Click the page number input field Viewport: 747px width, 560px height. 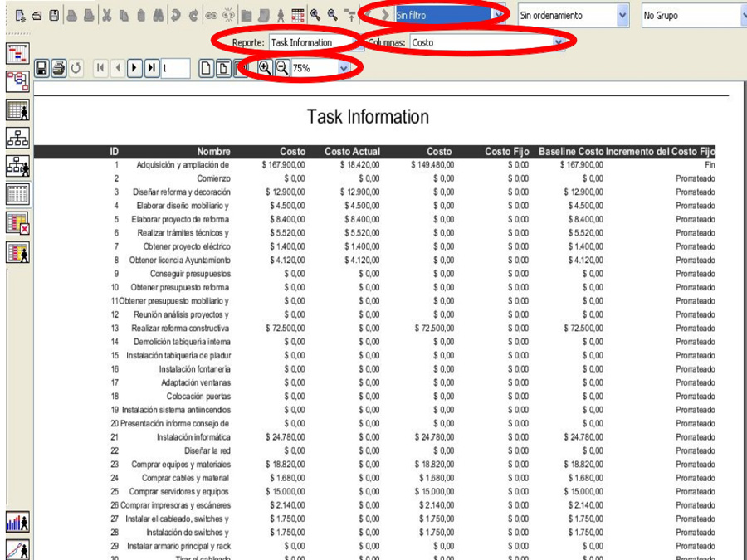176,68
